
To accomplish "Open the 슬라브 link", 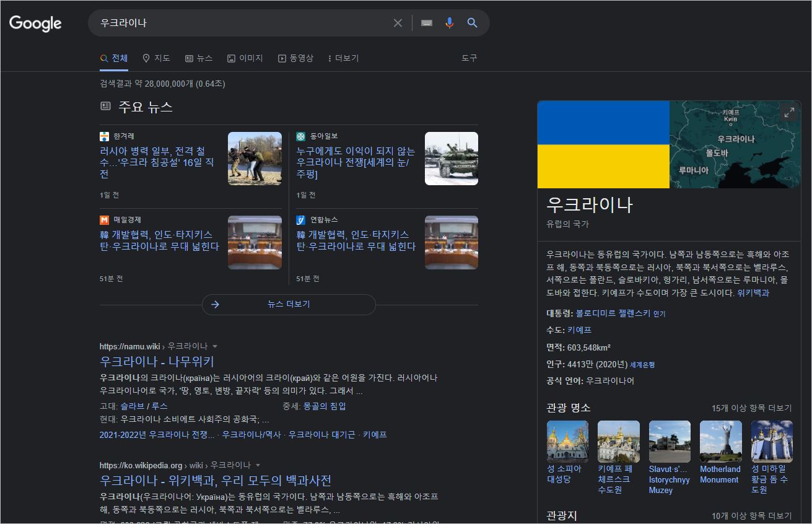I will (x=132, y=406).
